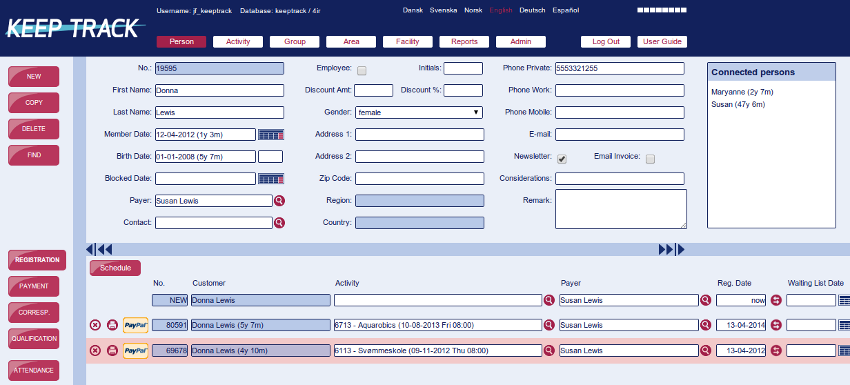Viewport: 850px width, 385px height.
Task: Open the Admin tab
Action: [521, 42]
